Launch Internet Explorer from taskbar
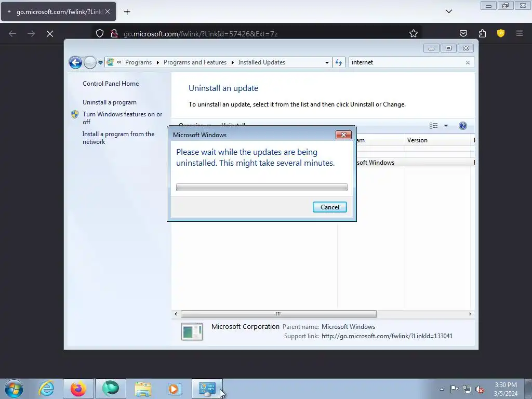 (x=46, y=389)
